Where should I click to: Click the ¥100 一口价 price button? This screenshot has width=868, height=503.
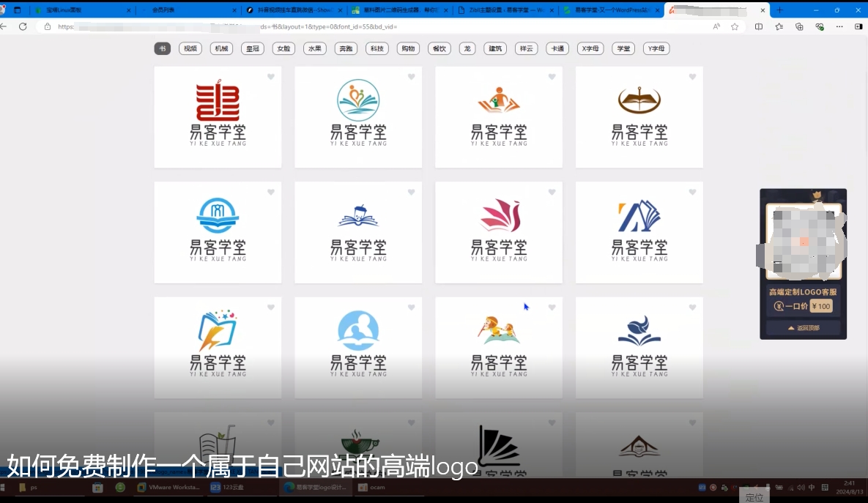coord(820,307)
